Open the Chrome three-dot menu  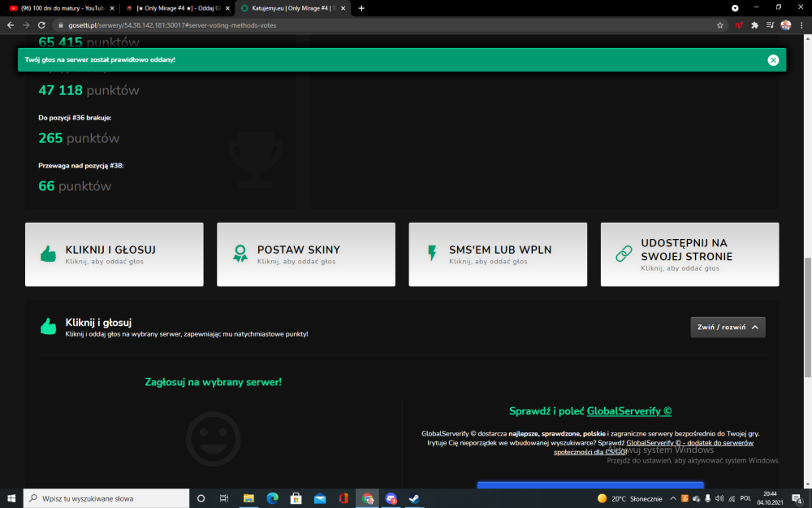(x=801, y=25)
